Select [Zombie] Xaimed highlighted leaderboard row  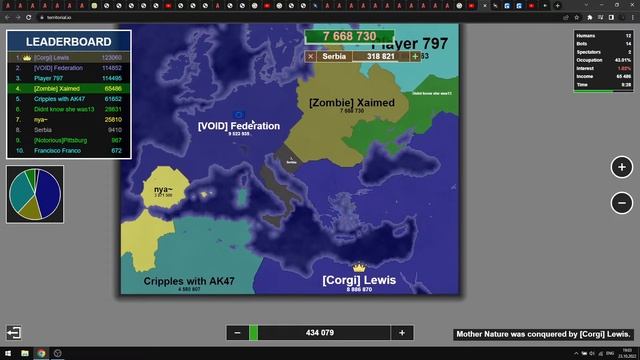[69, 89]
